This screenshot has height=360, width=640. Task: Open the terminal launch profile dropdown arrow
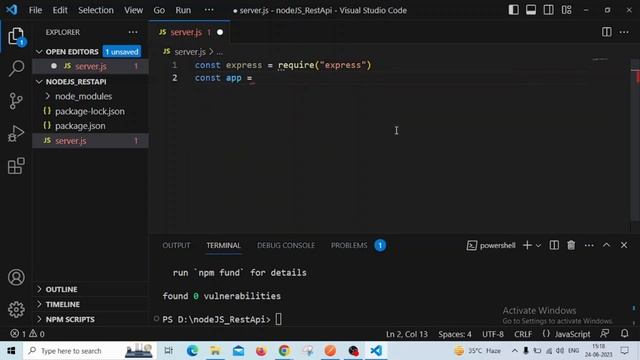(538, 246)
